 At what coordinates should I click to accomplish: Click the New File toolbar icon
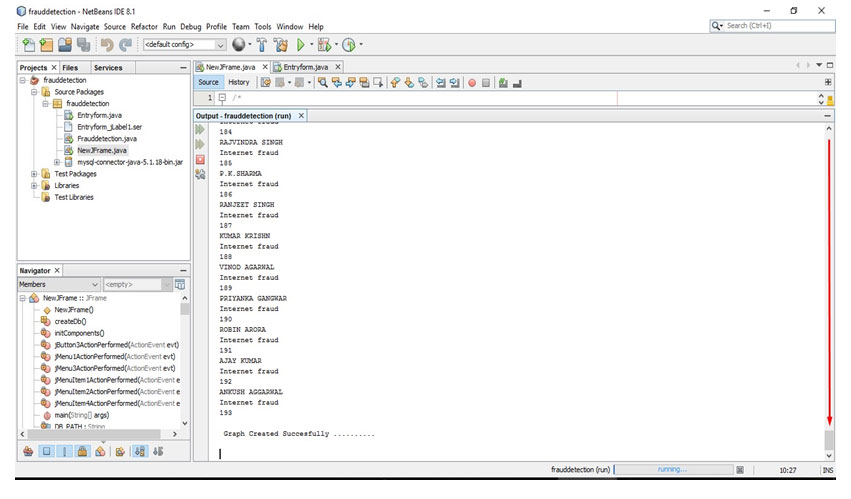click(x=29, y=45)
